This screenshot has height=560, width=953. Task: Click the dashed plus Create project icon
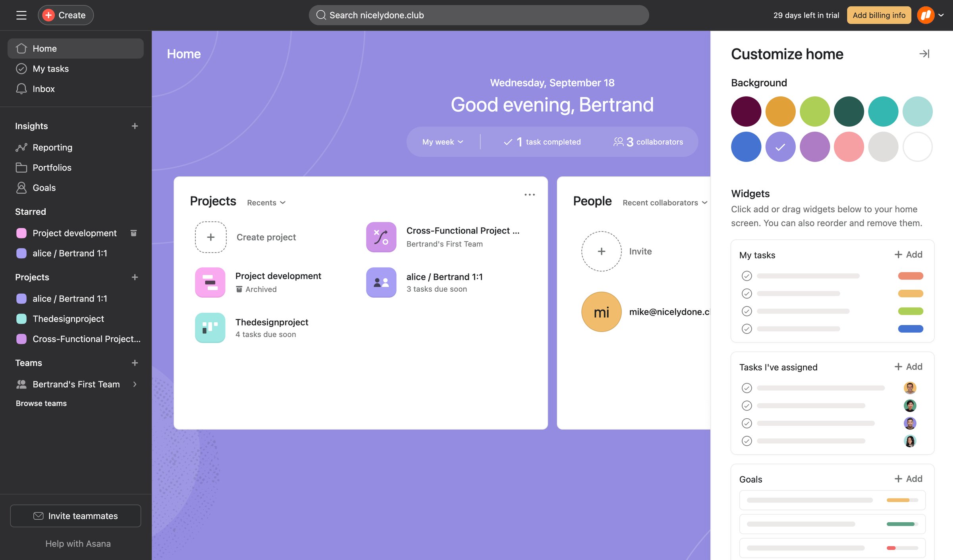point(210,237)
